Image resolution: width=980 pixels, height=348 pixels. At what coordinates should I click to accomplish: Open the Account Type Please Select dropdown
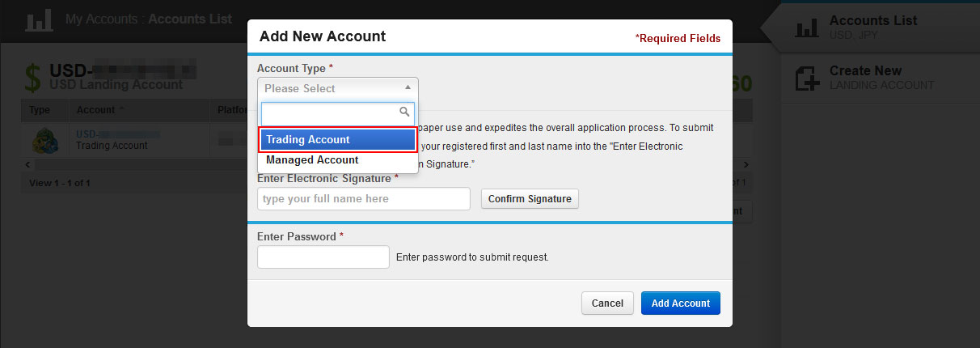click(x=338, y=88)
